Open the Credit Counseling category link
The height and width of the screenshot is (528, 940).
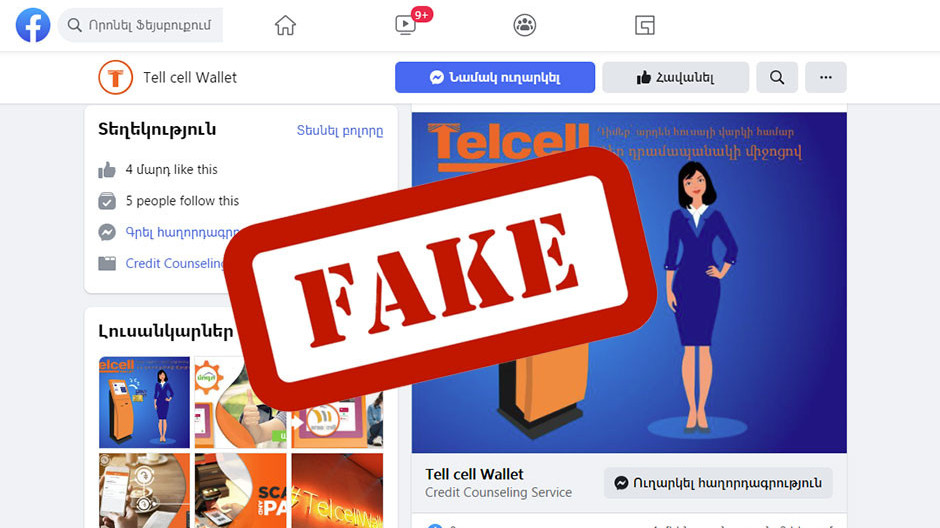[x=174, y=264]
